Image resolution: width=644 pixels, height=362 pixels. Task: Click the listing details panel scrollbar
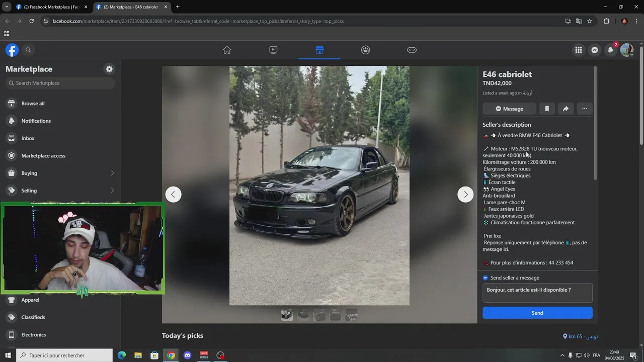pos(596,123)
